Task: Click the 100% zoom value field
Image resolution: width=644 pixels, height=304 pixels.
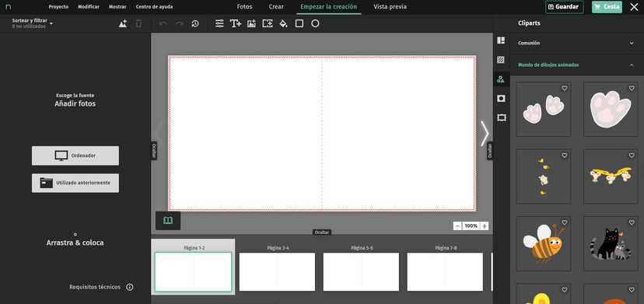Action: (471, 226)
